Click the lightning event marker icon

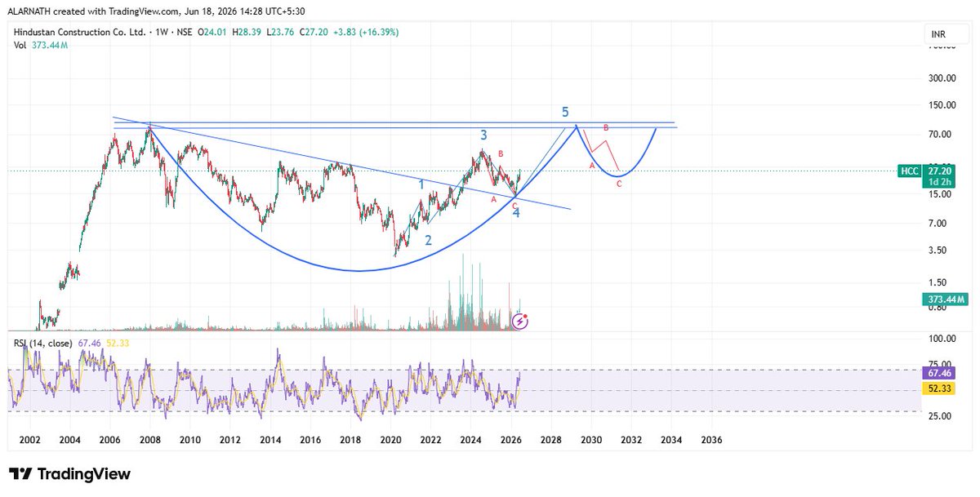click(521, 321)
